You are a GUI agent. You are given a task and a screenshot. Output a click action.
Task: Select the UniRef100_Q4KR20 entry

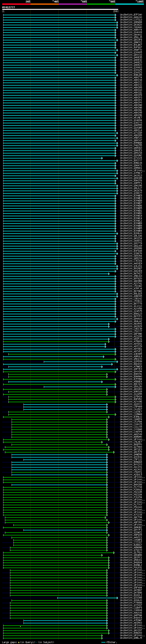131,65
